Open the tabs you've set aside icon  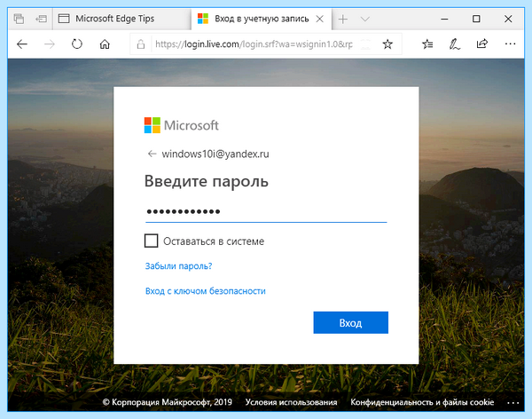(x=19, y=19)
